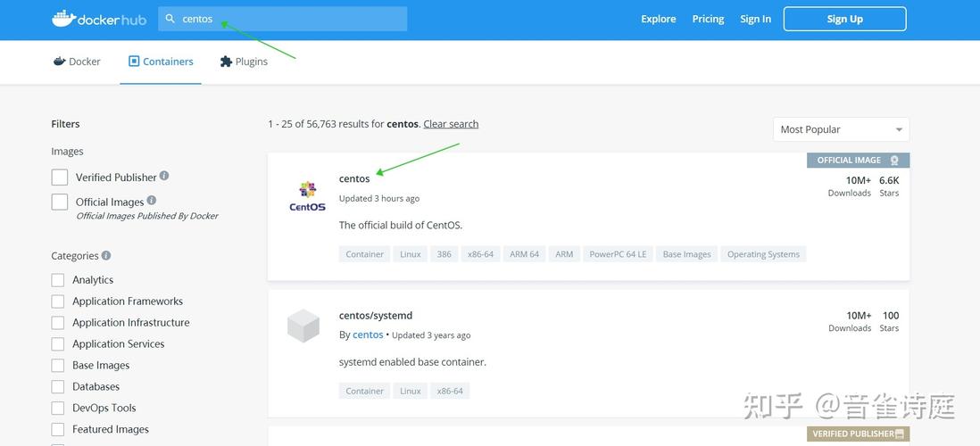Open Explore in the top navigation
The width and height of the screenshot is (980, 446).
[x=658, y=19]
